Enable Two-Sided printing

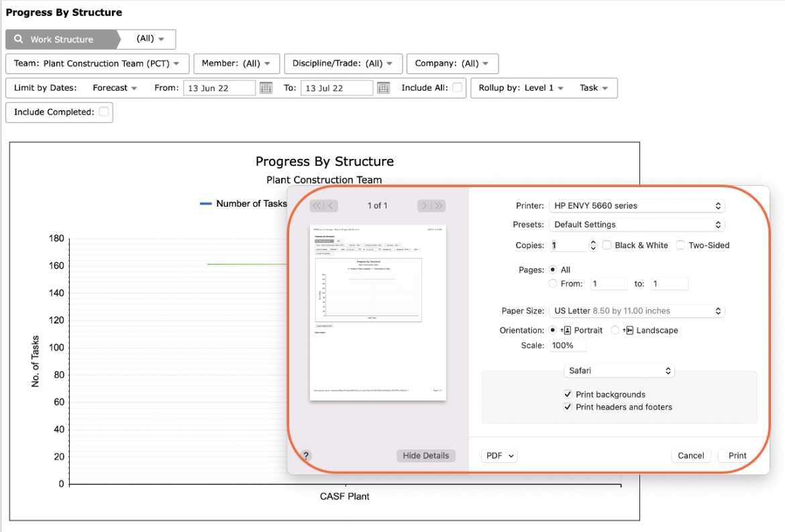(680, 246)
